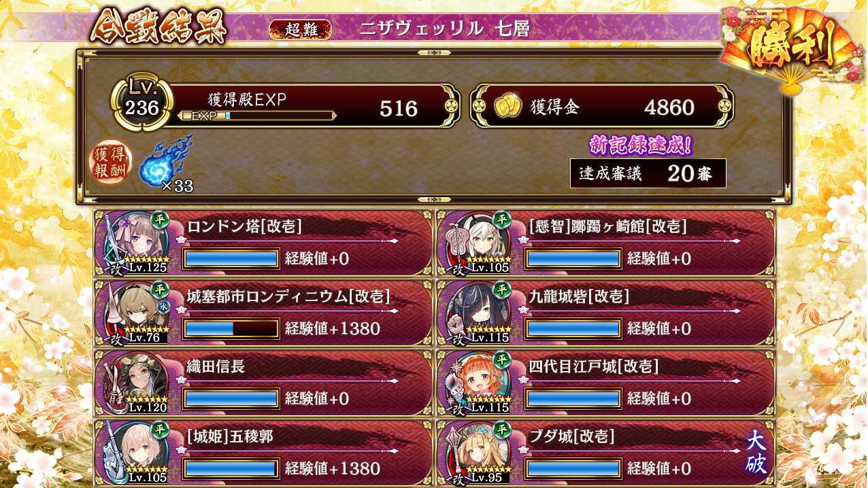The image size is (868, 488).
Task: Click the 織田信長 character portrait
Action: [137, 383]
